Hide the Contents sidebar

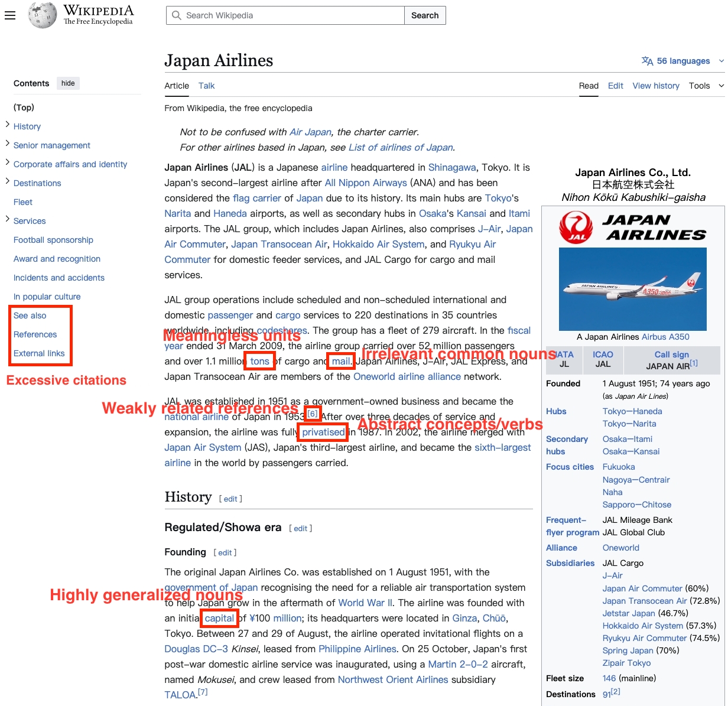(67, 83)
